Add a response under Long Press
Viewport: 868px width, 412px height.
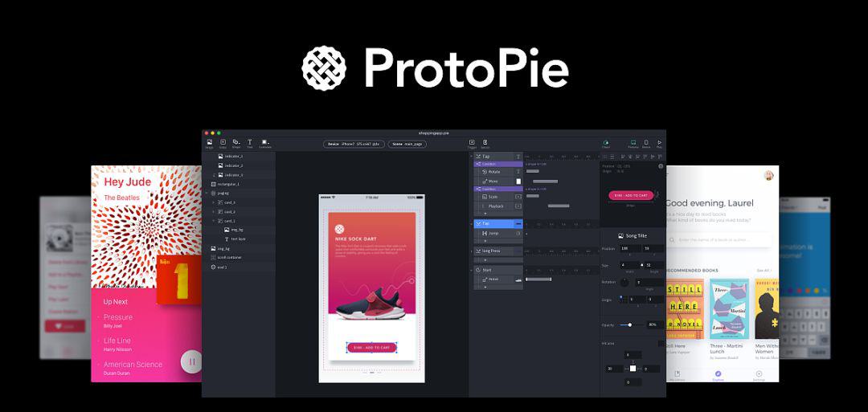click(x=485, y=259)
